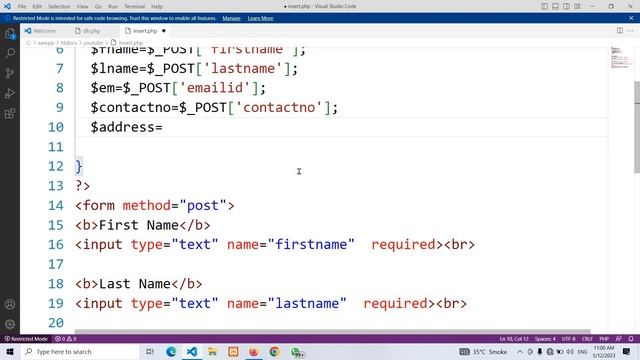Screen dimensions: 640x360
Task: Open the XAMPP icon on the taskbar
Action: [x=233, y=351]
